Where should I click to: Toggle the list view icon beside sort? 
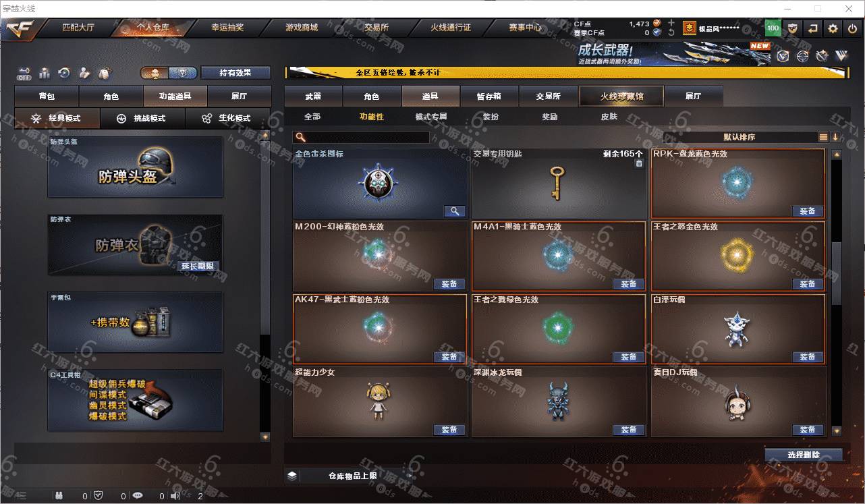823,137
